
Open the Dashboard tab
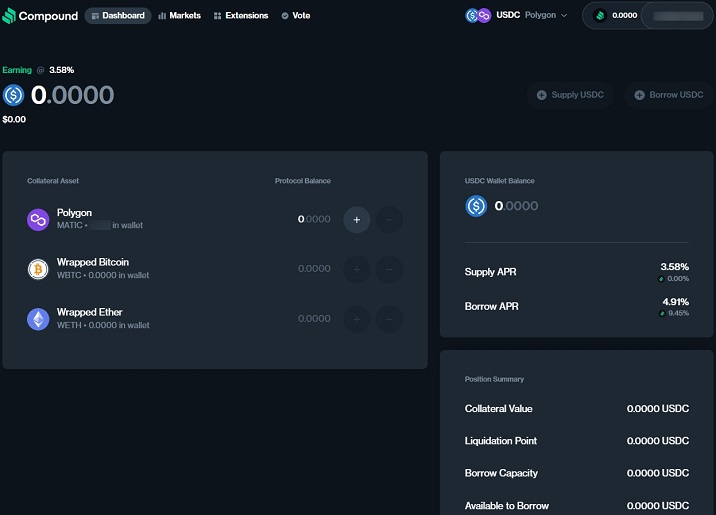(x=118, y=16)
